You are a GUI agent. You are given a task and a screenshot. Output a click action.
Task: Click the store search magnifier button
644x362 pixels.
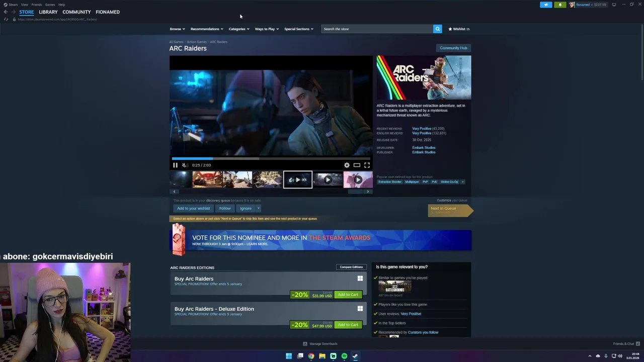438,29
